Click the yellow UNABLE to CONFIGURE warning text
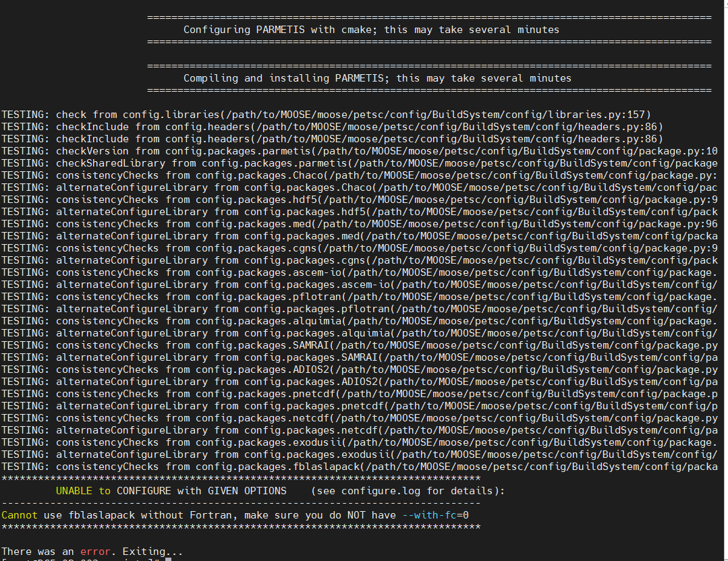This screenshot has width=728, height=561. point(74,491)
